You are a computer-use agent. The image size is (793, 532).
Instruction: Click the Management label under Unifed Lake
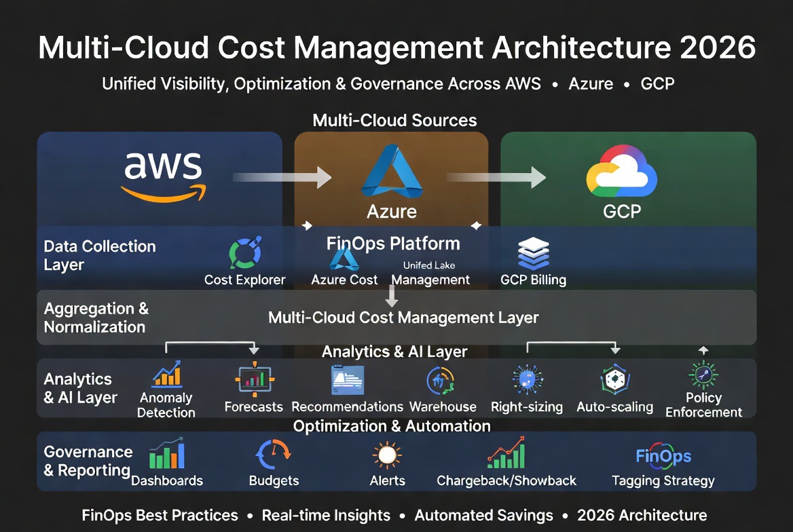pyautogui.click(x=430, y=280)
